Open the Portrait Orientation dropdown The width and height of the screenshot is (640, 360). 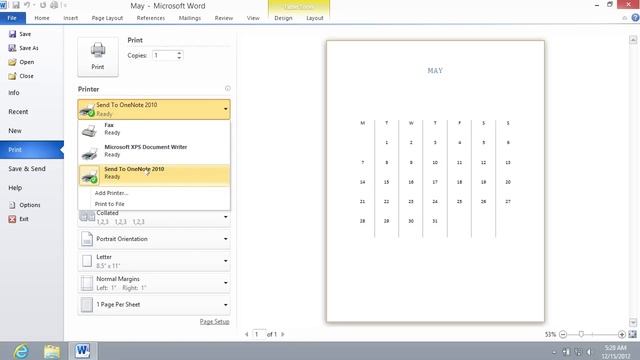tap(154, 239)
